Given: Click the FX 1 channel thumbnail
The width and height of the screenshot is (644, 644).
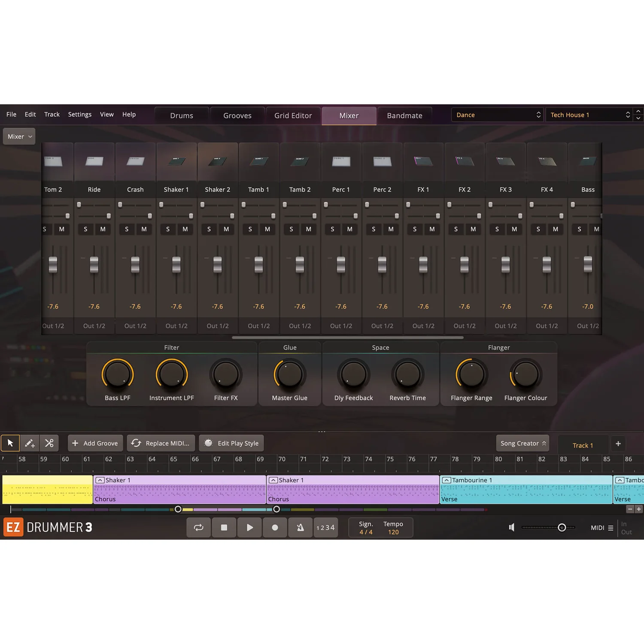Looking at the screenshot, I should 423,161.
